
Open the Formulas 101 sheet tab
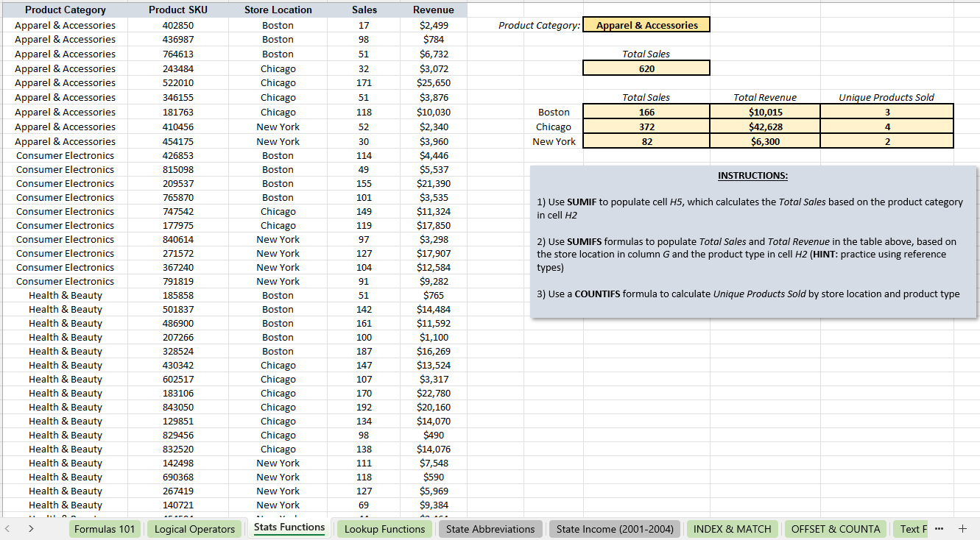click(x=105, y=529)
